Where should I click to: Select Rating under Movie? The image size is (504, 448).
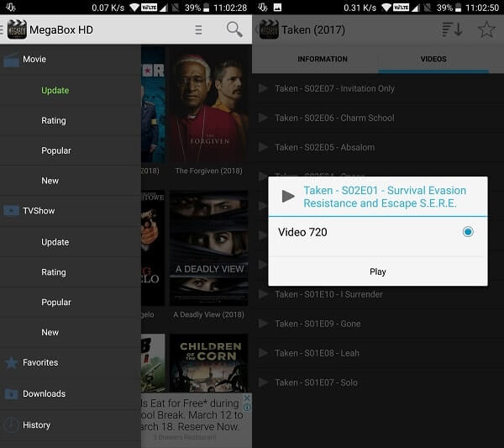click(71, 120)
